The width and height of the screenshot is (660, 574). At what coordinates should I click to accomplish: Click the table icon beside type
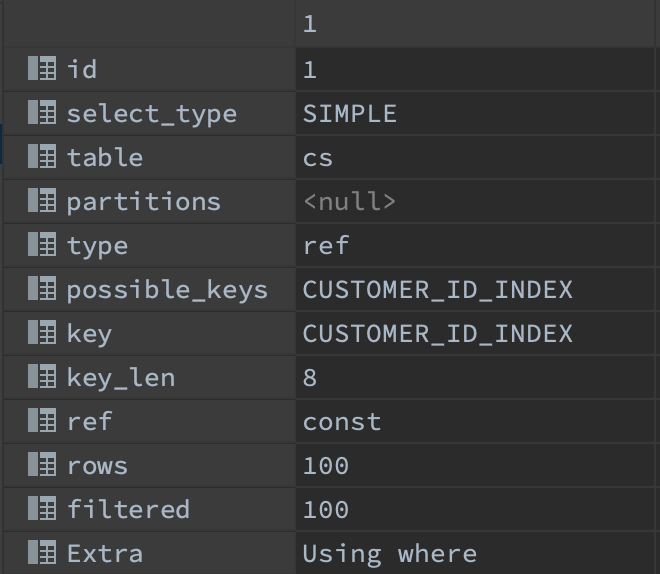click(41, 245)
